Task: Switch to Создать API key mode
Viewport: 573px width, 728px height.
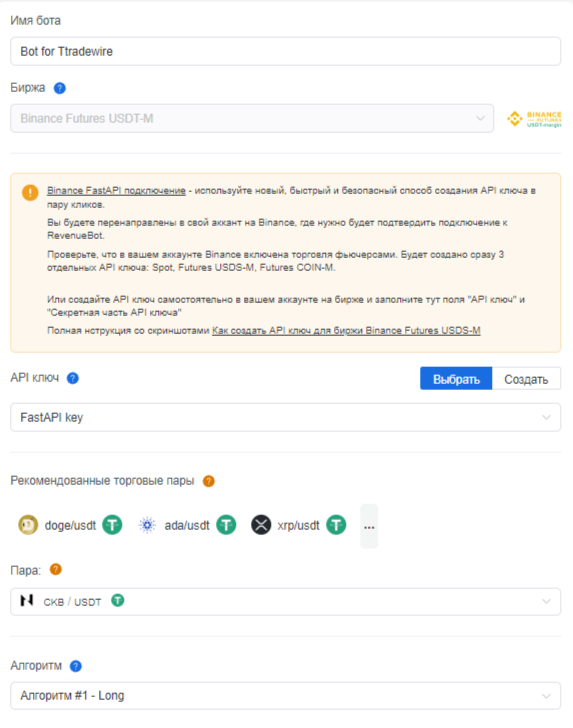Action: pyautogui.click(x=526, y=379)
